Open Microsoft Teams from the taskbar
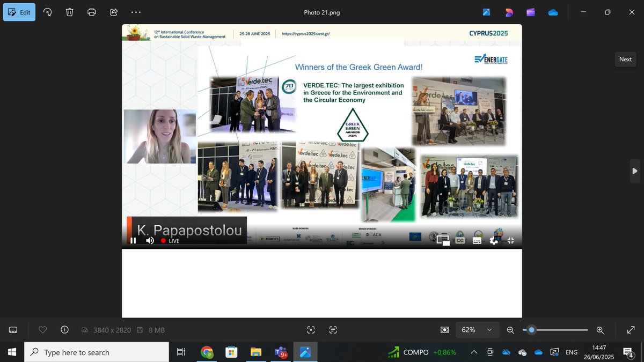The width and height of the screenshot is (644, 362). pos(281,352)
